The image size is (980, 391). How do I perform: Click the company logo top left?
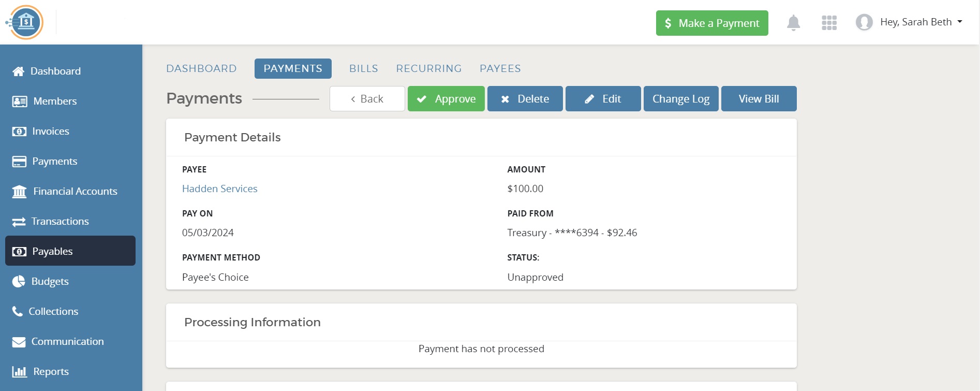tap(25, 22)
